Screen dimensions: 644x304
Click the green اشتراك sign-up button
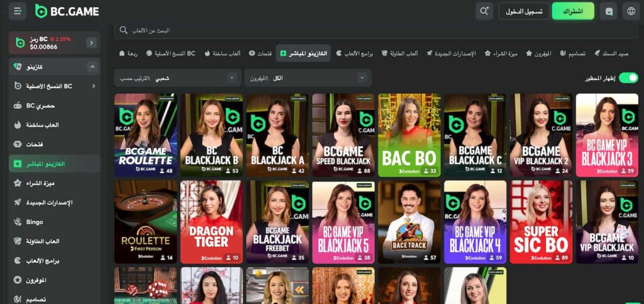[572, 11]
